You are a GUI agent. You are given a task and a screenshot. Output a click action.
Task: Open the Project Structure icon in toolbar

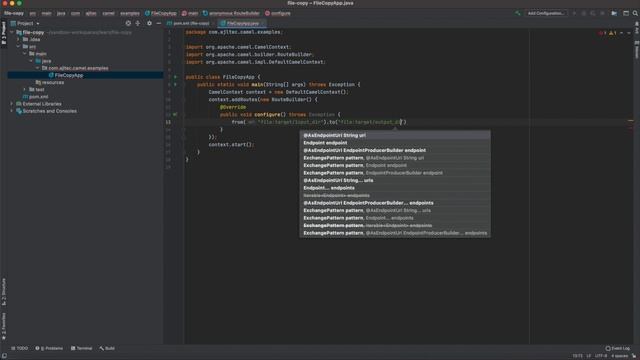[614, 13]
